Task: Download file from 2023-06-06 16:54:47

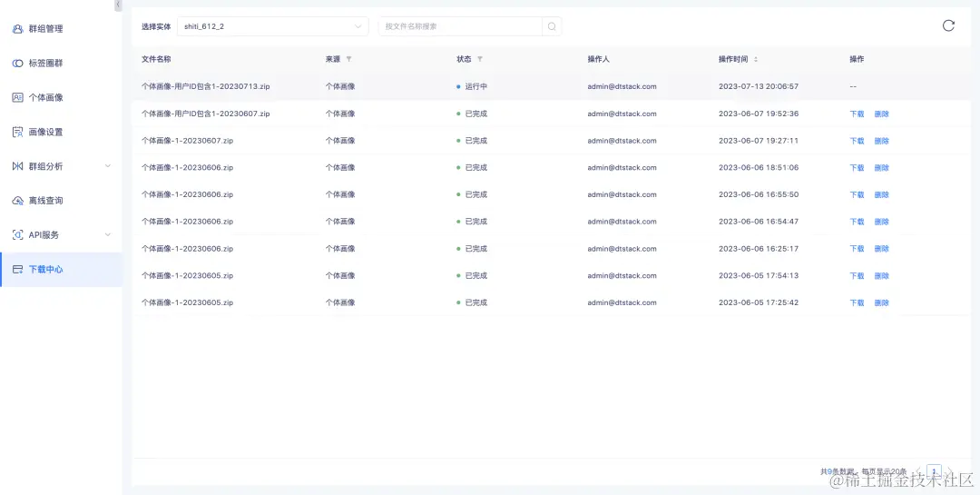Action: [x=857, y=222]
